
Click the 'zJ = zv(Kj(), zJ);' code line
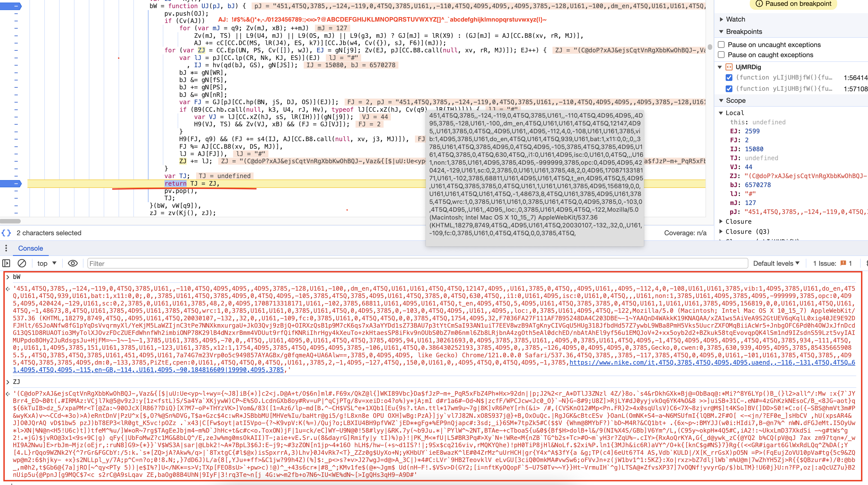tap(183, 213)
